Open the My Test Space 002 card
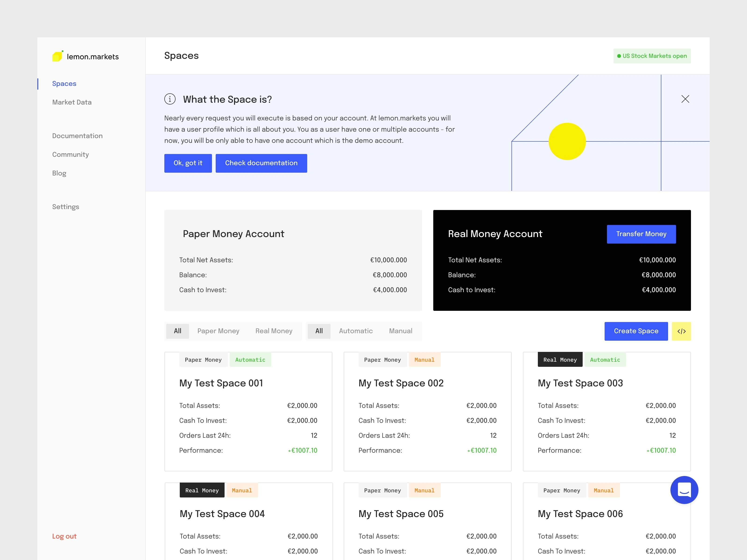Image resolution: width=747 pixels, height=560 pixels. click(x=427, y=411)
